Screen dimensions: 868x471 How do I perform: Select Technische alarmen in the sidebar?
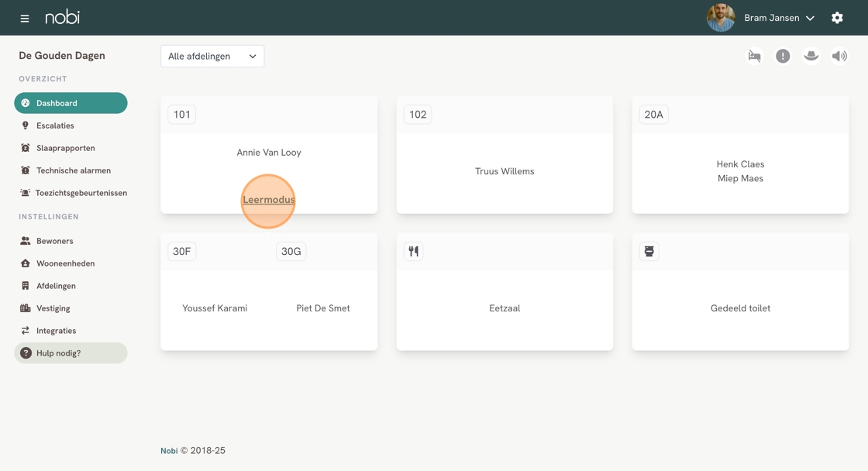tap(73, 170)
